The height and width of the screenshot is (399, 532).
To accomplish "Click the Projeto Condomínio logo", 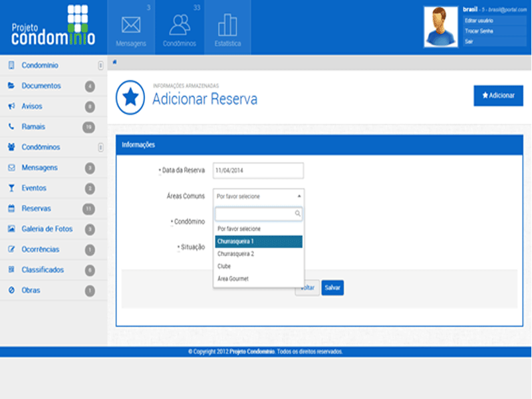I will point(53,25).
